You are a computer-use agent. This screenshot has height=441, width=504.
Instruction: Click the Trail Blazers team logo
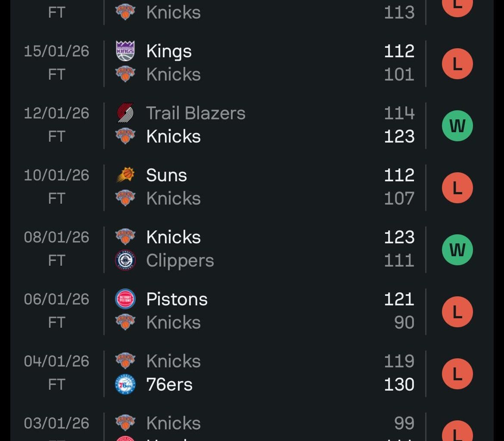click(125, 113)
